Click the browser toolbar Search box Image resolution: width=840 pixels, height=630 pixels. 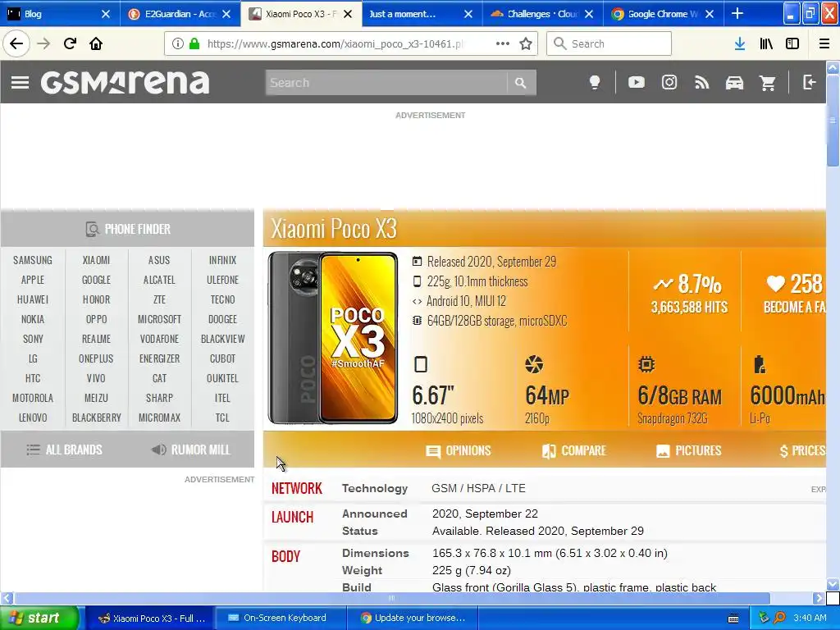[609, 43]
